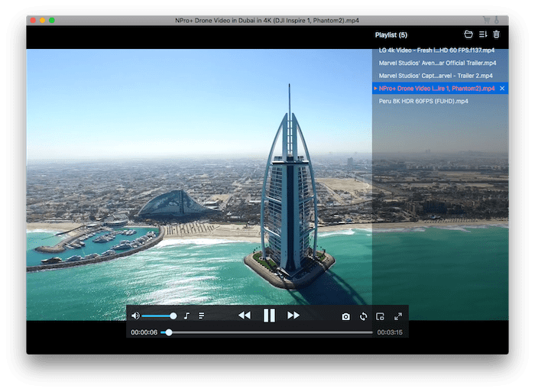
Task: Pause the playing video
Action: point(269,316)
